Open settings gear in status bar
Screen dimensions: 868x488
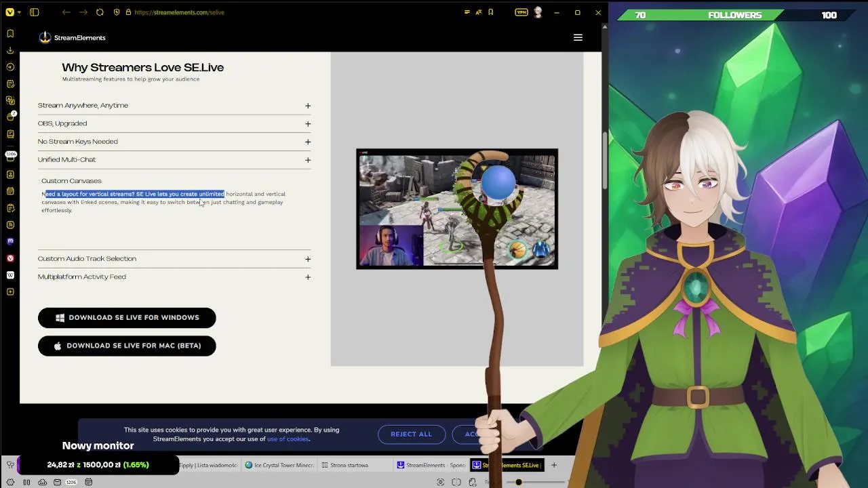10,483
